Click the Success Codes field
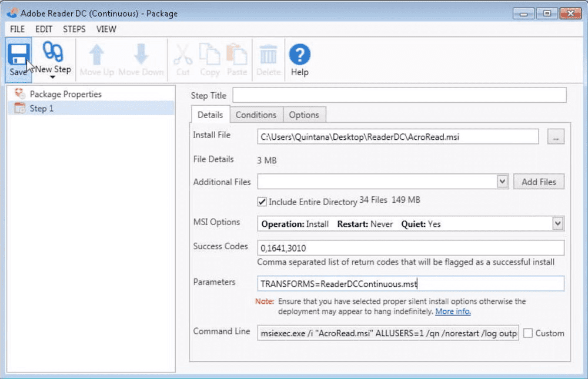Image resolution: width=588 pixels, height=379 pixels. 410,248
